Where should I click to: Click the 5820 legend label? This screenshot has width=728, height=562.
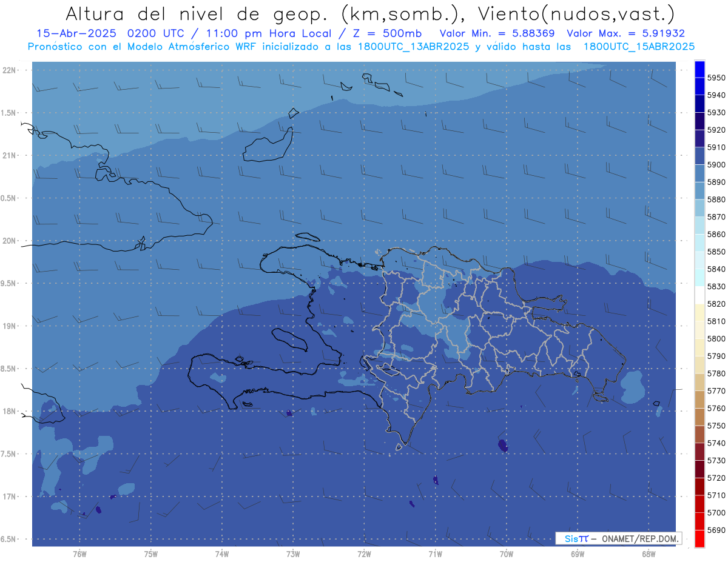click(x=716, y=304)
